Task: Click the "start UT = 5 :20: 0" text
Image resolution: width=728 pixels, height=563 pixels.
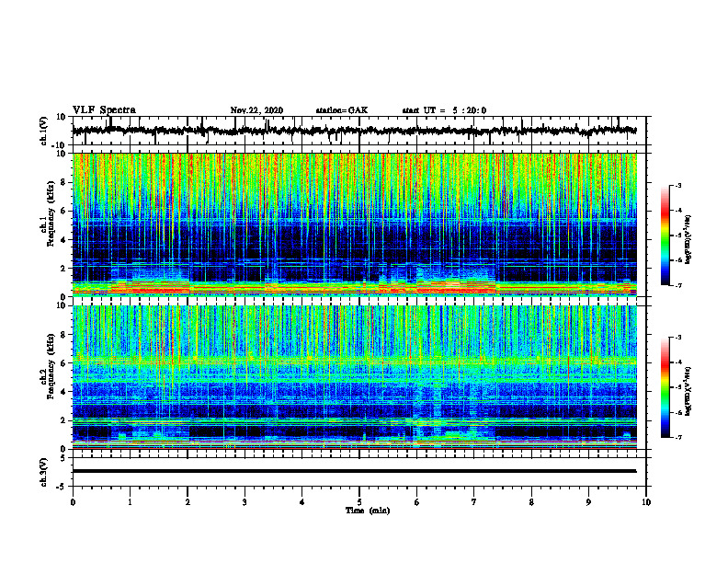Action: coord(444,110)
